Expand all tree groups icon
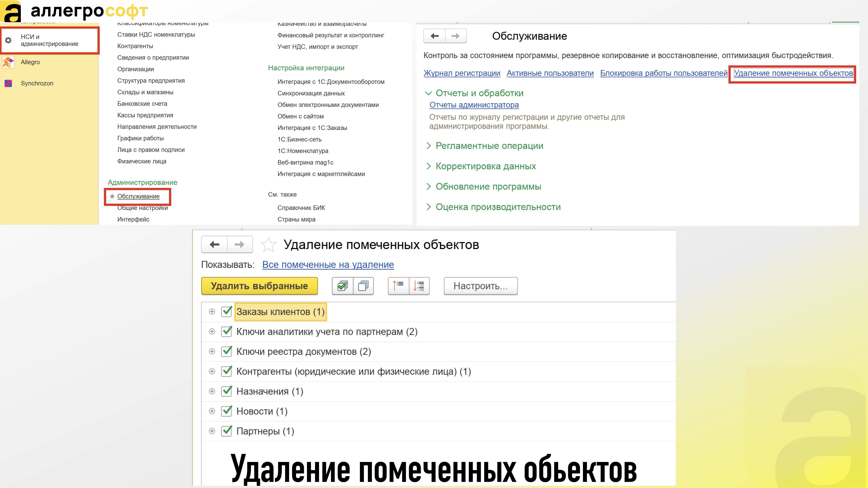868x488 pixels. [419, 286]
